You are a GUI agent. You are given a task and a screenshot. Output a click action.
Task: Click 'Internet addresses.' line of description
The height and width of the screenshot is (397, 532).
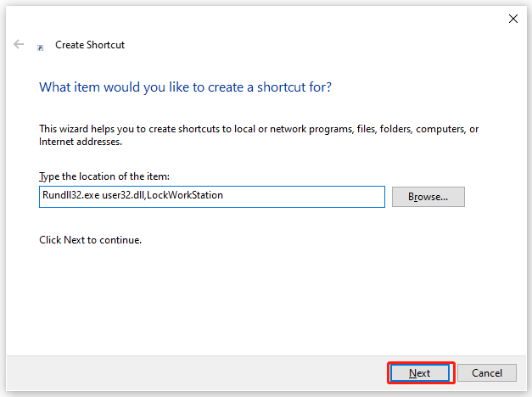click(81, 142)
